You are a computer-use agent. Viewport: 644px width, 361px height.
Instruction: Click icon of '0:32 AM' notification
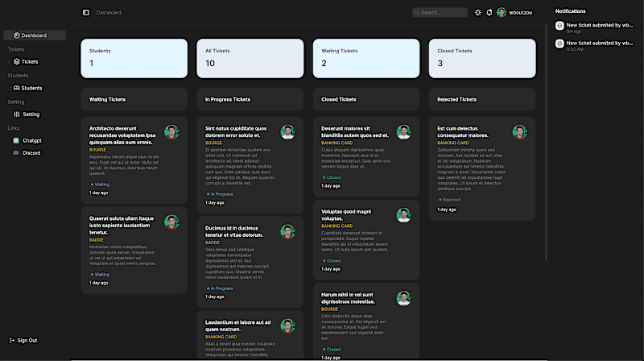point(559,44)
